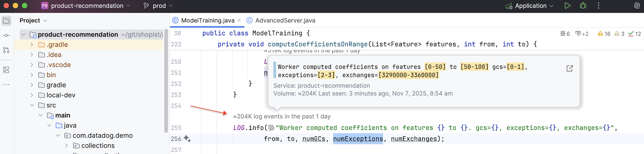Screen dimensions: 644x154
Task: Expand the .gradle folder
Action: pyautogui.click(x=32, y=45)
